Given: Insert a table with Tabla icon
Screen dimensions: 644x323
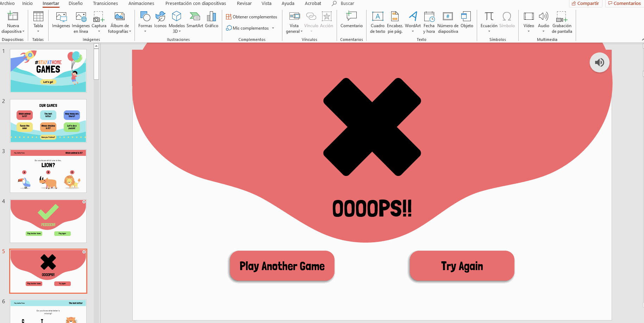Looking at the screenshot, I should (x=38, y=16).
